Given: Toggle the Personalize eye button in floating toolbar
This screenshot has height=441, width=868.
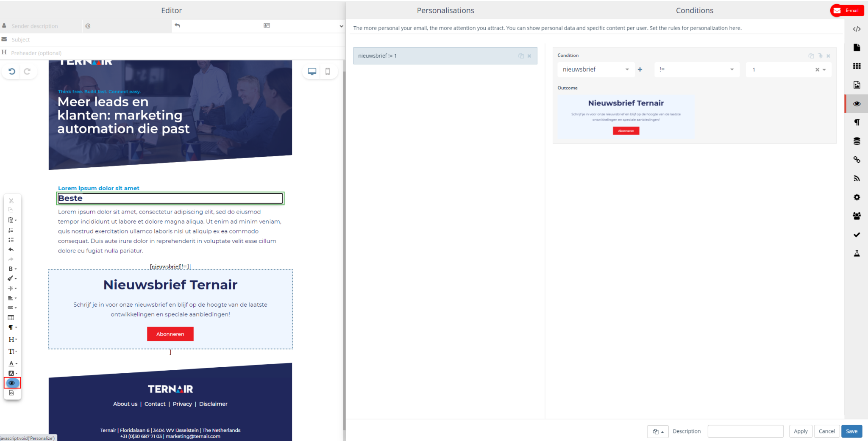Looking at the screenshot, I should (x=12, y=383).
